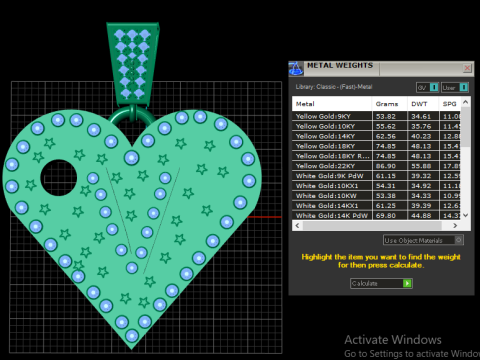This screenshot has width=480, height=360.
Task: Click the table's scroll up arrow
Action: pyautogui.click(x=466, y=102)
